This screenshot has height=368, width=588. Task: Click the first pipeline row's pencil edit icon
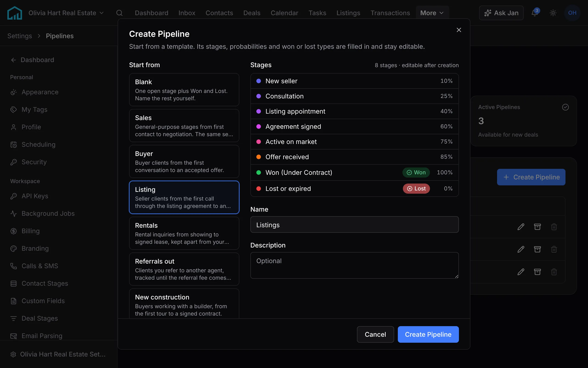pyautogui.click(x=521, y=227)
